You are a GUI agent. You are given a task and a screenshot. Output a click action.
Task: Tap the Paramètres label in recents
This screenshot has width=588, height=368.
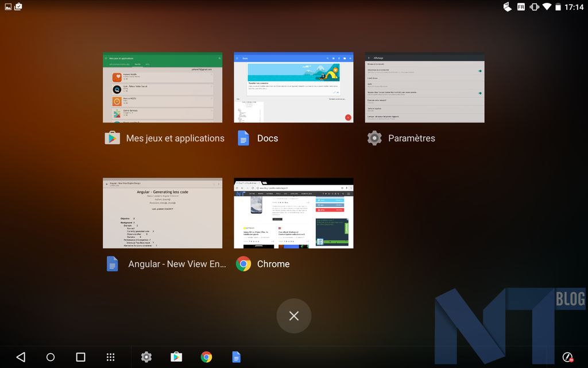411,138
